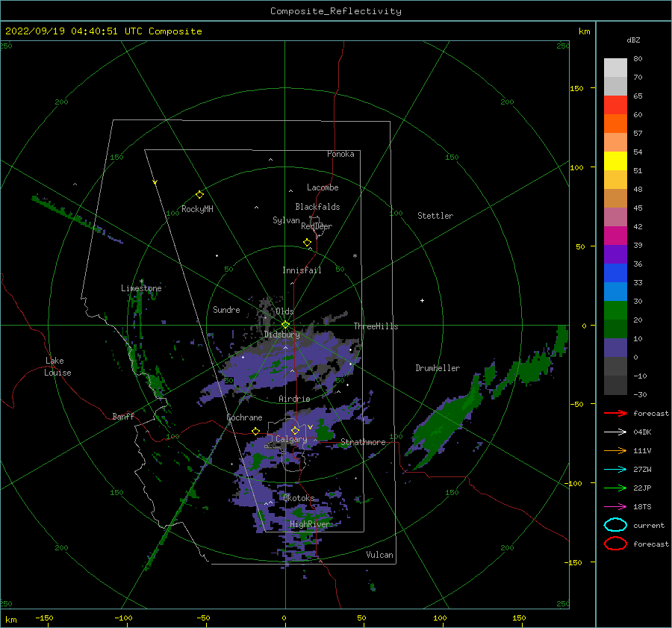Click the green 22JP arrow icon
The height and width of the screenshot is (628, 672).
pyautogui.click(x=615, y=488)
